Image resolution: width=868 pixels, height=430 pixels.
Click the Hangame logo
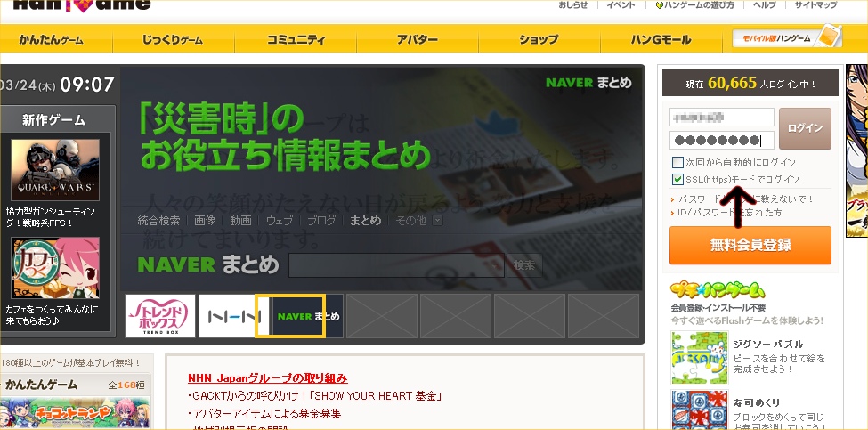click(x=81, y=5)
